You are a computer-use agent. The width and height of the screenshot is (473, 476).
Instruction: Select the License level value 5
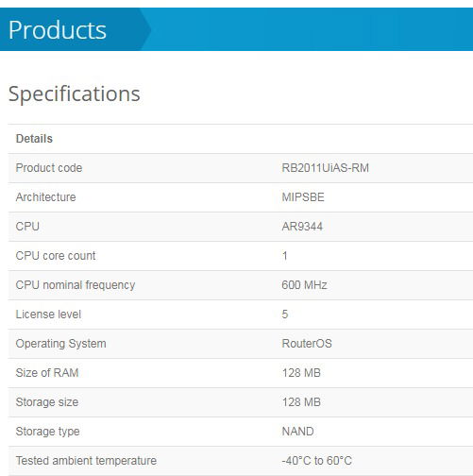pyautogui.click(x=285, y=314)
